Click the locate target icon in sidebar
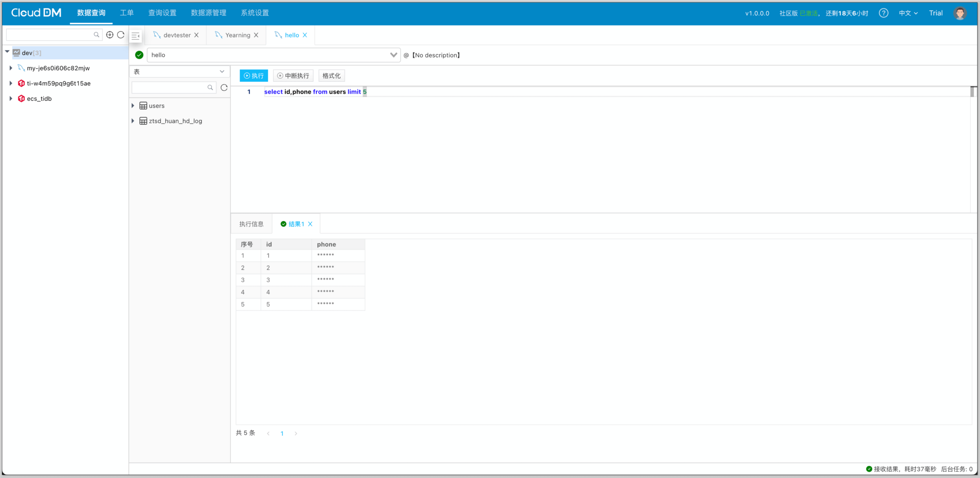This screenshot has height=478, width=980. point(110,35)
